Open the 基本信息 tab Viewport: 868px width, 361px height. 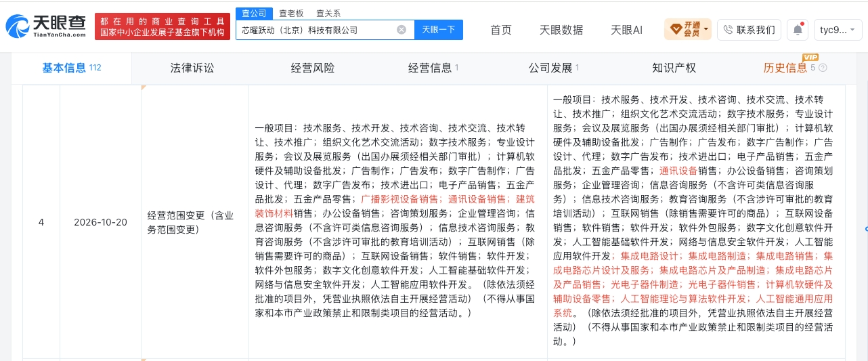point(71,68)
